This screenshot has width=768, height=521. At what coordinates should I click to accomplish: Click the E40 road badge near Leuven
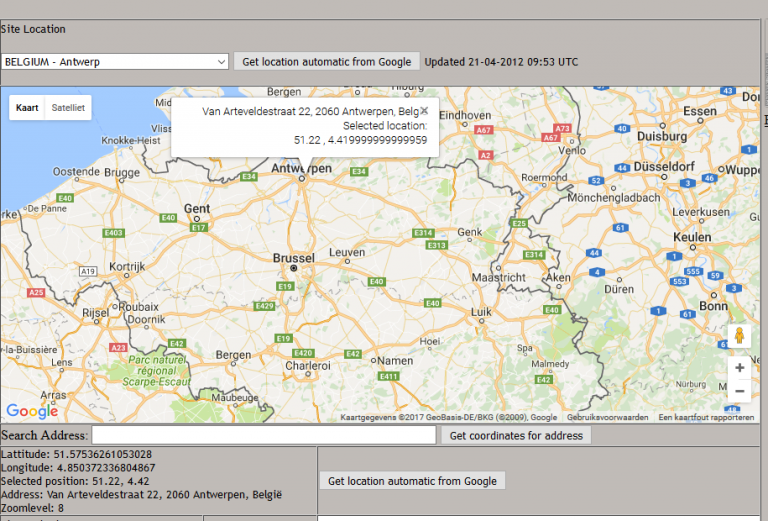(376, 282)
